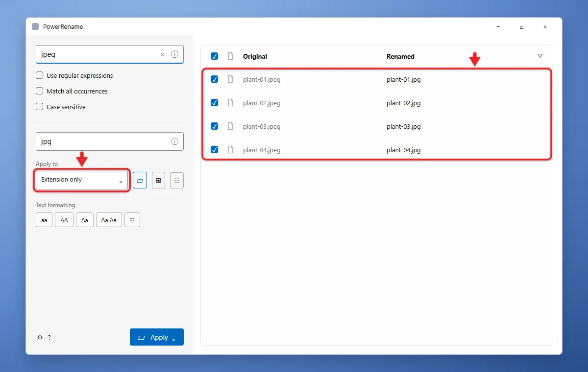The width and height of the screenshot is (588, 372).
Task: Select renamed entry plant-04.jpg
Action: click(404, 150)
